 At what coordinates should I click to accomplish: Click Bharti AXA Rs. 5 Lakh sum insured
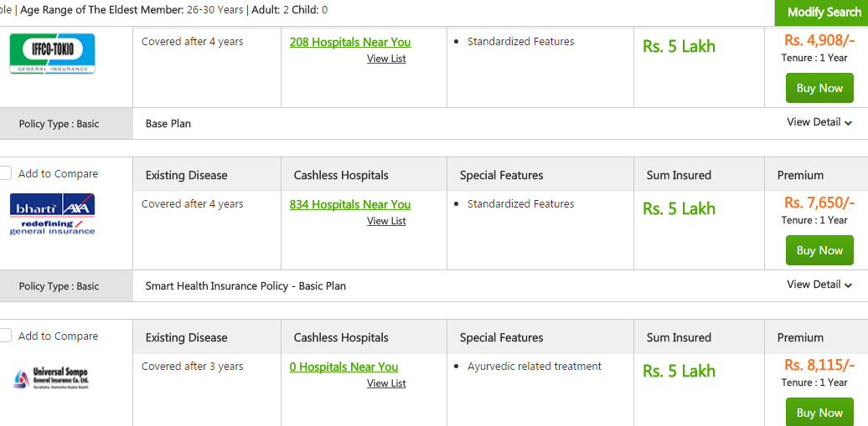coord(679,208)
